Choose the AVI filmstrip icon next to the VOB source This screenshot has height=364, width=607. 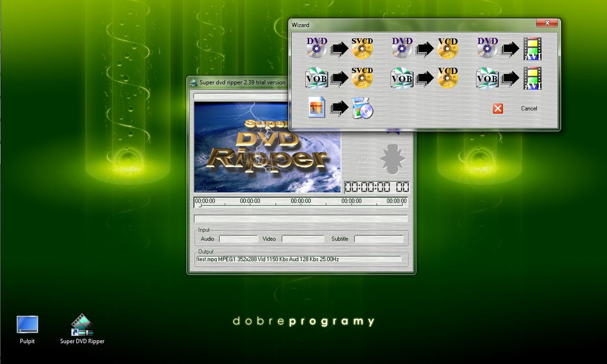(x=532, y=78)
